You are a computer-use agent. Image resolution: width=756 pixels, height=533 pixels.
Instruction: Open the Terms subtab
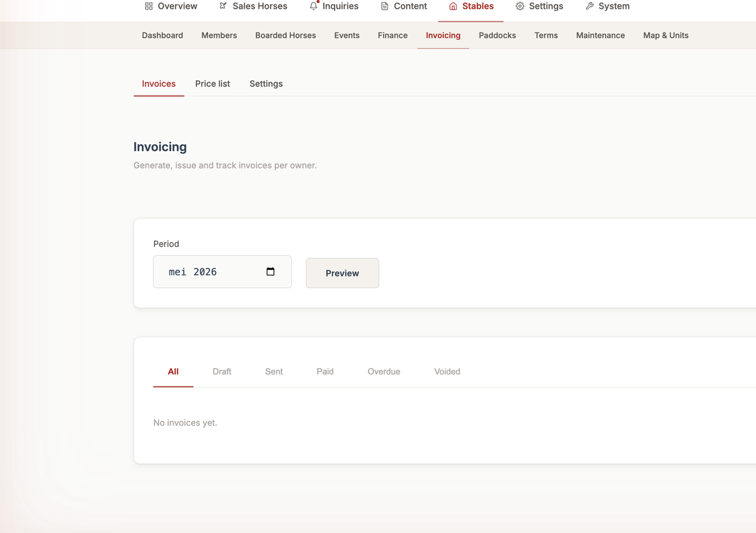(546, 35)
